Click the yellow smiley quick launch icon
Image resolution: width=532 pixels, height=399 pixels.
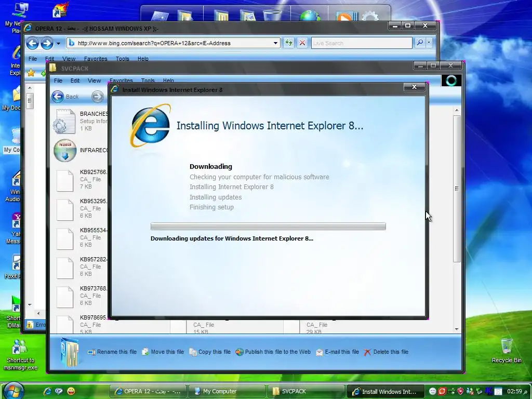71,391
